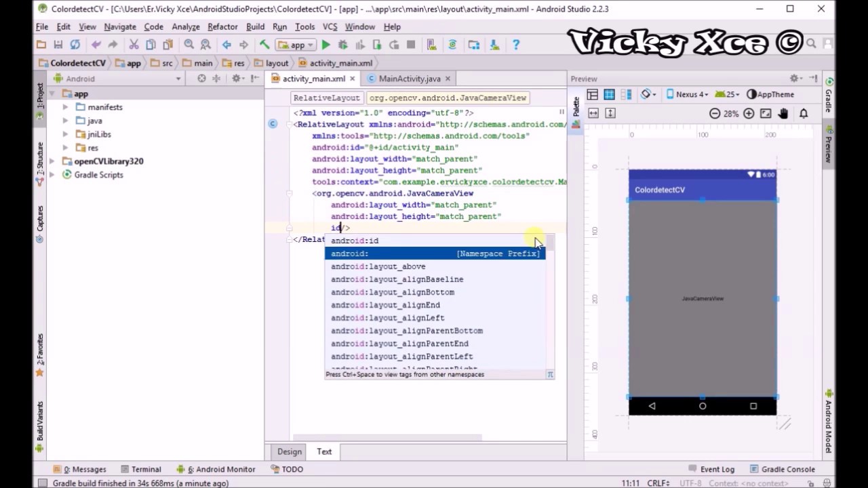Open the app run configuration dropdown
868x488 pixels.
(296, 45)
